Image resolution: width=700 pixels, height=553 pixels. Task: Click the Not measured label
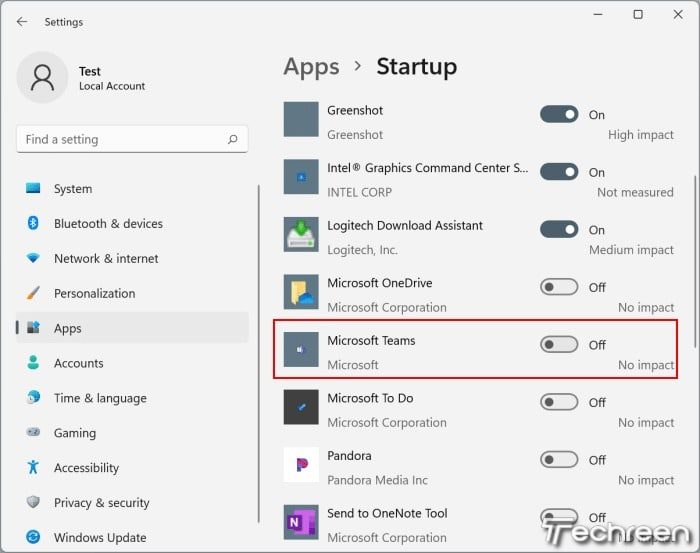(635, 192)
